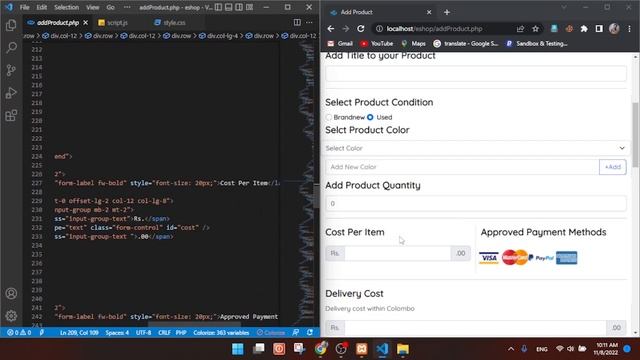Image resolution: width=640 pixels, height=360 pixels.
Task: Open Chrome profile avatar
Action: [614, 29]
